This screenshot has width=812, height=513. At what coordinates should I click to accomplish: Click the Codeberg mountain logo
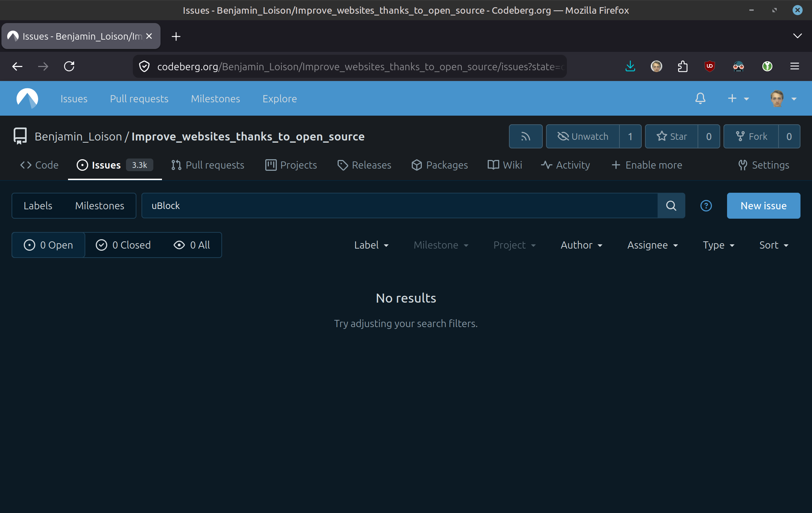27,98
